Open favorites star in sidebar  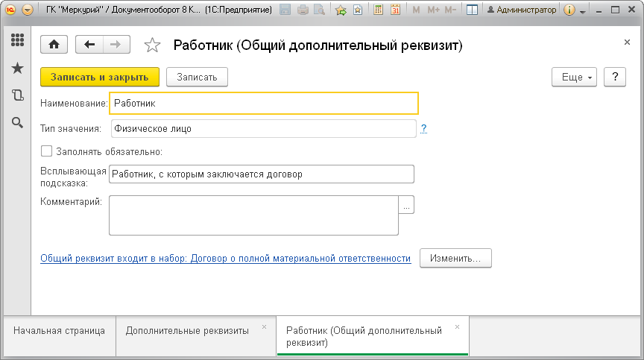(17, 68)
